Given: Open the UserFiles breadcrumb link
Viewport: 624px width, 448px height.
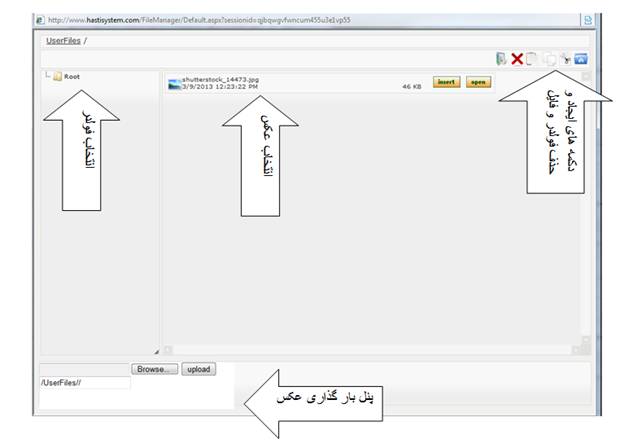Looking at the screenshot, I should 63,41.
